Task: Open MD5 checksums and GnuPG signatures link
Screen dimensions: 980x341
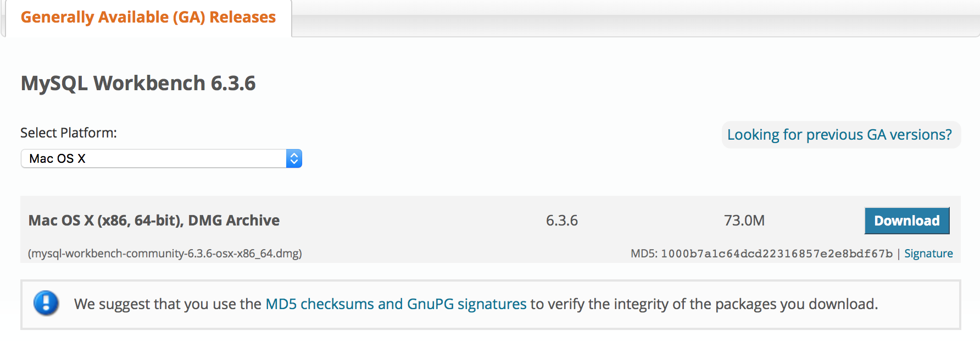Action: 396,304
